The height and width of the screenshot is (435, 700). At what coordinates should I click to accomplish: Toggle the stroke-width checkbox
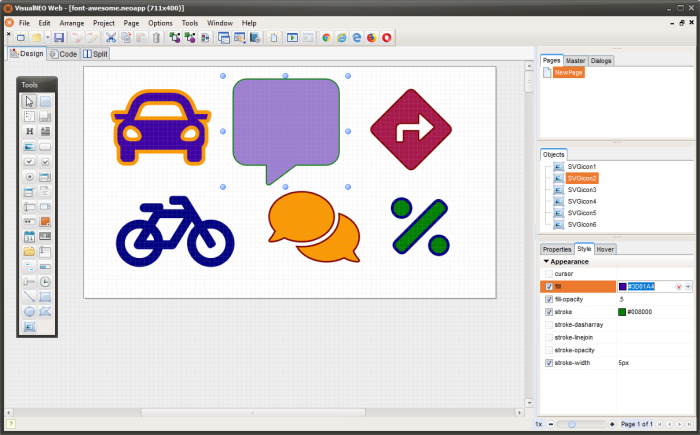pos(549,363)
